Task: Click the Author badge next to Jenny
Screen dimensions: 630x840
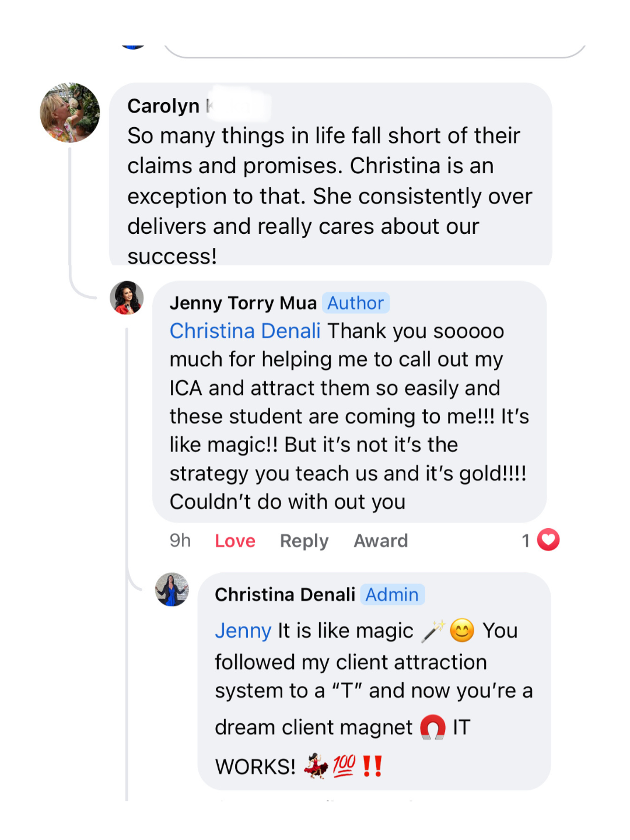Action: (355, 303)
